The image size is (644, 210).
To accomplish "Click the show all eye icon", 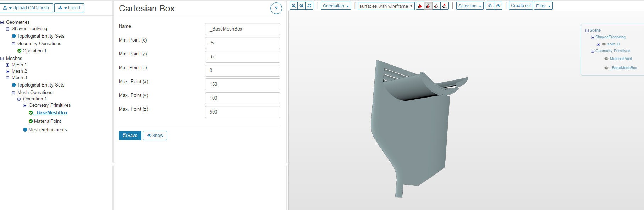I will 498,6.
